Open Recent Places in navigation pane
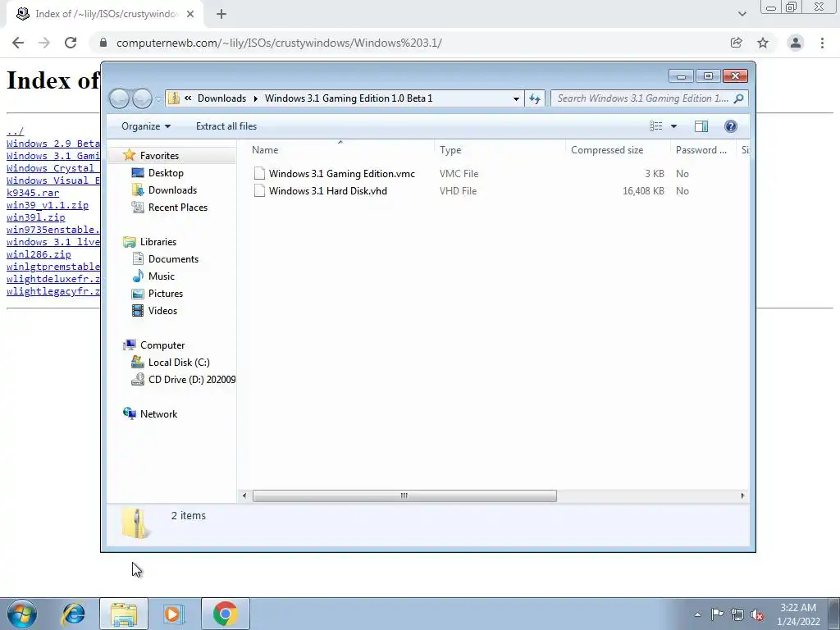This screenshot has height=630, width=840. pos(178,208)
